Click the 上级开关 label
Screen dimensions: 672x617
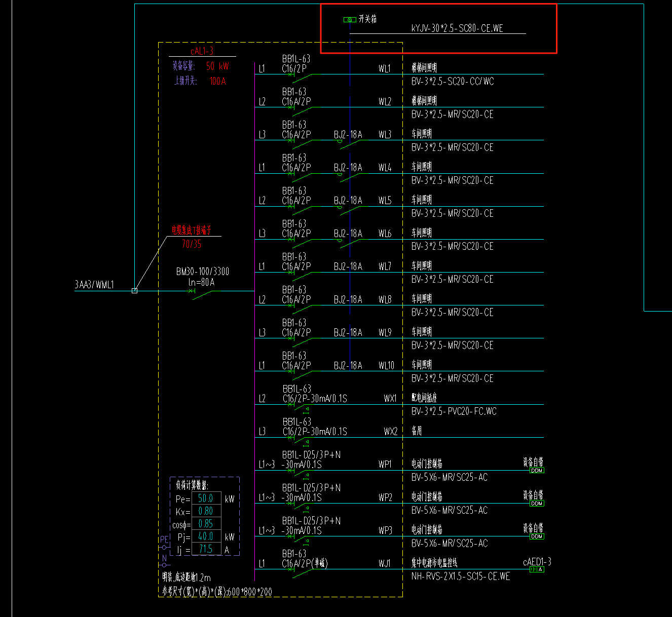[x=185, y=81]
